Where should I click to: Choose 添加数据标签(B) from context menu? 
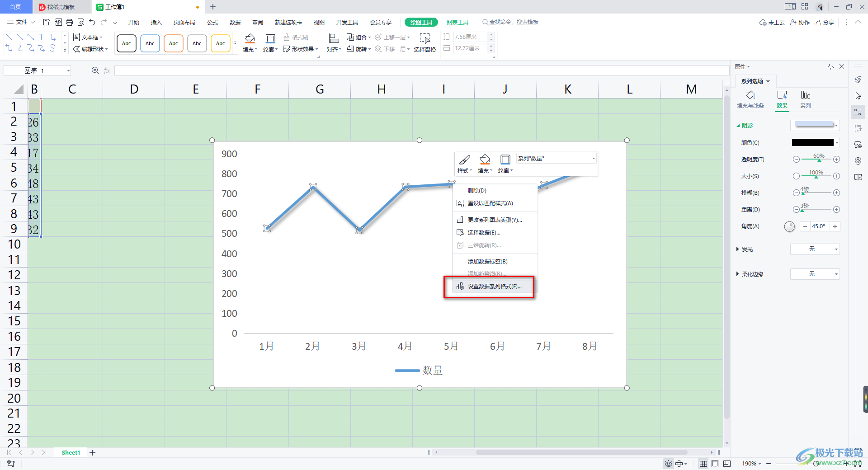(x=495, y=262)
